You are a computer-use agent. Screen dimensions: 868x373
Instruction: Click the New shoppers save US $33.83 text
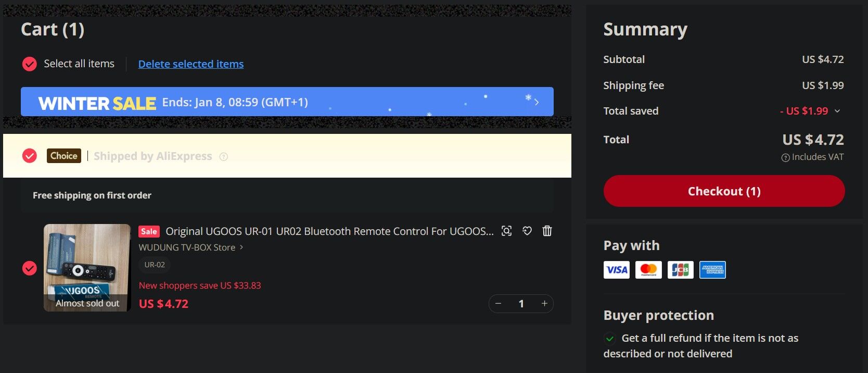pyautogui.click(x=200, y=285)
